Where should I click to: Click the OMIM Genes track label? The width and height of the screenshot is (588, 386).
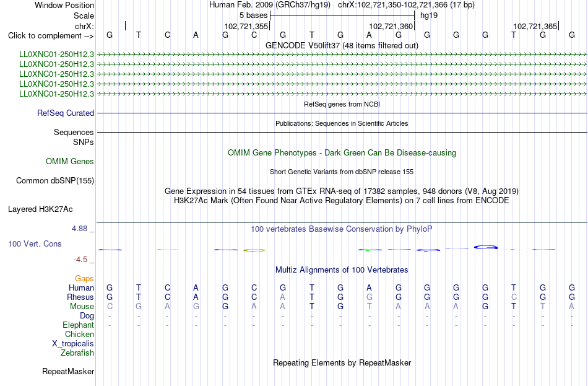tap(70, 162)
